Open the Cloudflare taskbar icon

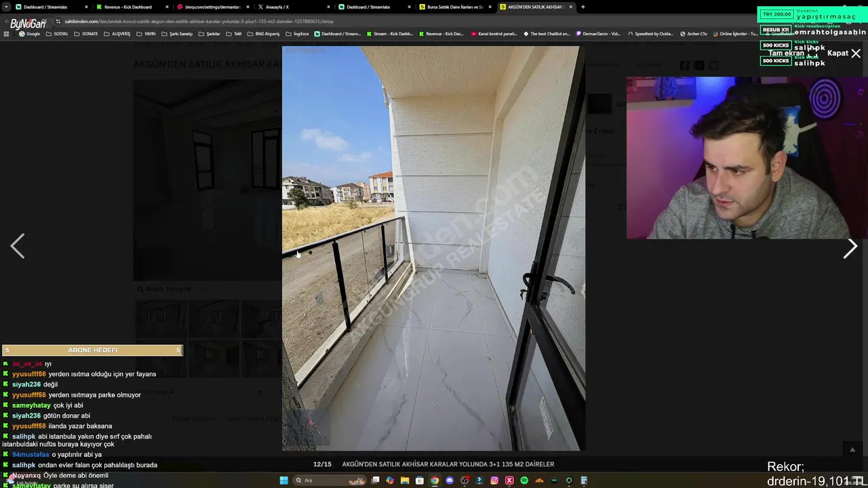(x=539, y=481)
